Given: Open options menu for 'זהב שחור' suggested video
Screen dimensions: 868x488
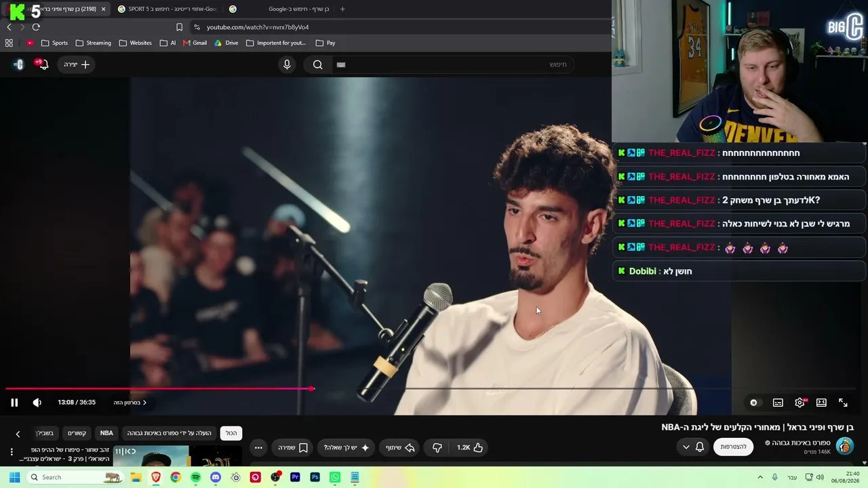Looking at the screenshot, I should pos(12,451).
